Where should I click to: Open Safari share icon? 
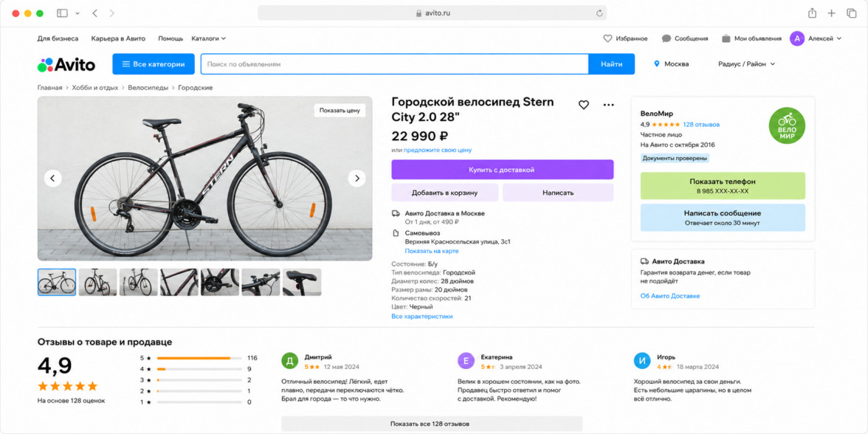pos(812,13)
